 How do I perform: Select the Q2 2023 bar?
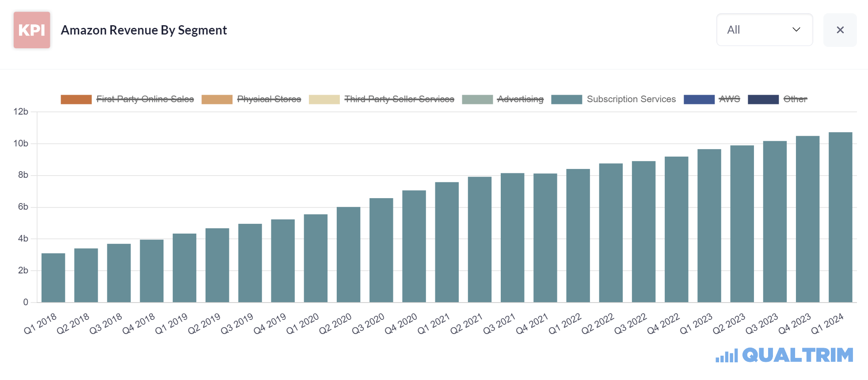click(x=742, y=224)
